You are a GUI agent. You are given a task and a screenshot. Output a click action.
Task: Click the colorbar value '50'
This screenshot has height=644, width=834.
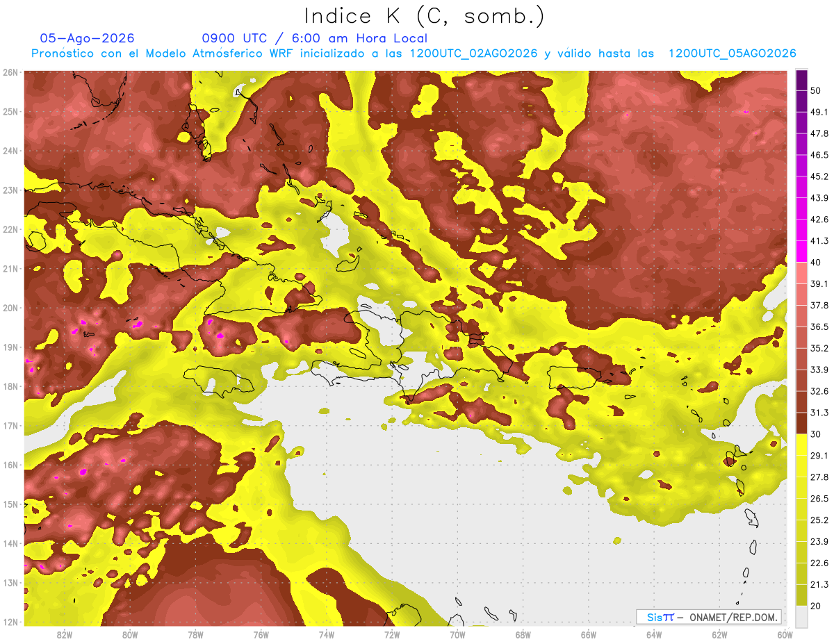point(816,90)
